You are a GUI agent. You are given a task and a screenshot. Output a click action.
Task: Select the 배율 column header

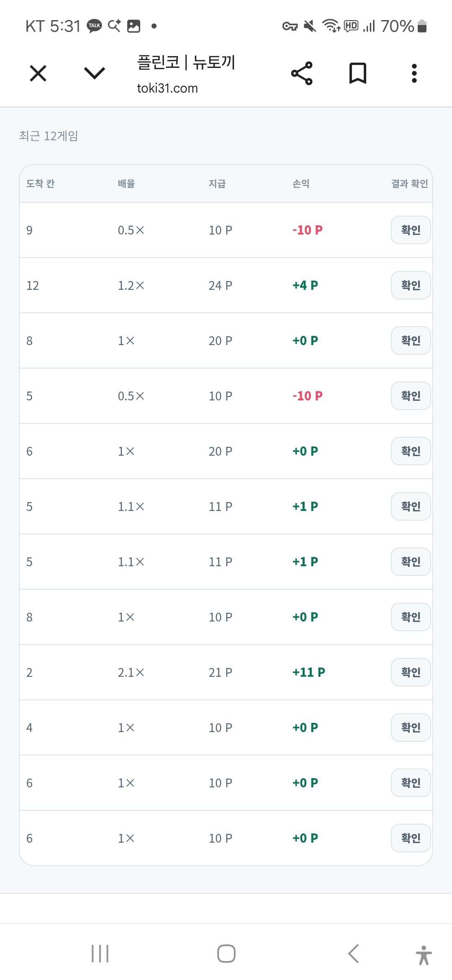(126, 183)
